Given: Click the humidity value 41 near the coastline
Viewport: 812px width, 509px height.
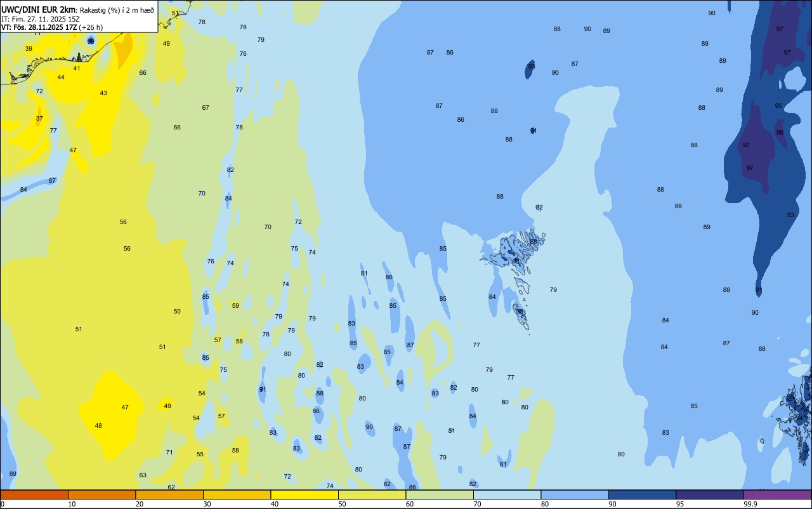Looking at the screenshot, I should pos(77,69).
